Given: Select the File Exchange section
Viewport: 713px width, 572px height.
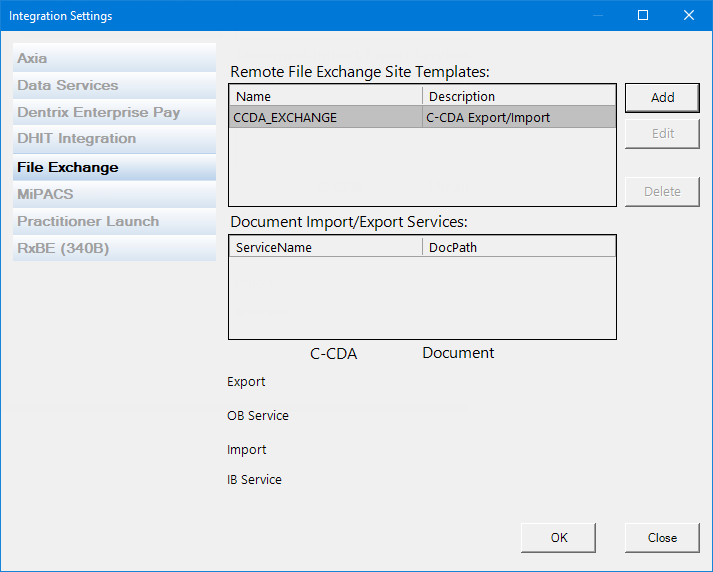Looking at the screenshot, I should (x=114, y=167).
